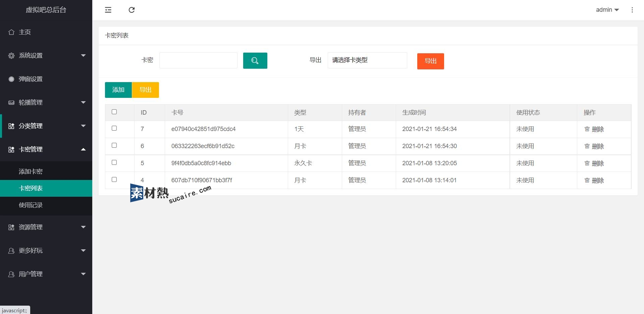Click trash icon for card ID 5

coord(587,163)
